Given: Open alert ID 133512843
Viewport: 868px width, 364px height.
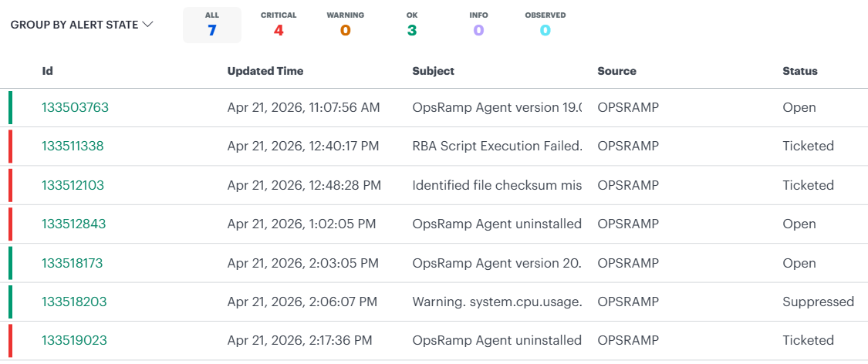Looking at the screenshot, I should pyautogui.click(x=73, y=224).
